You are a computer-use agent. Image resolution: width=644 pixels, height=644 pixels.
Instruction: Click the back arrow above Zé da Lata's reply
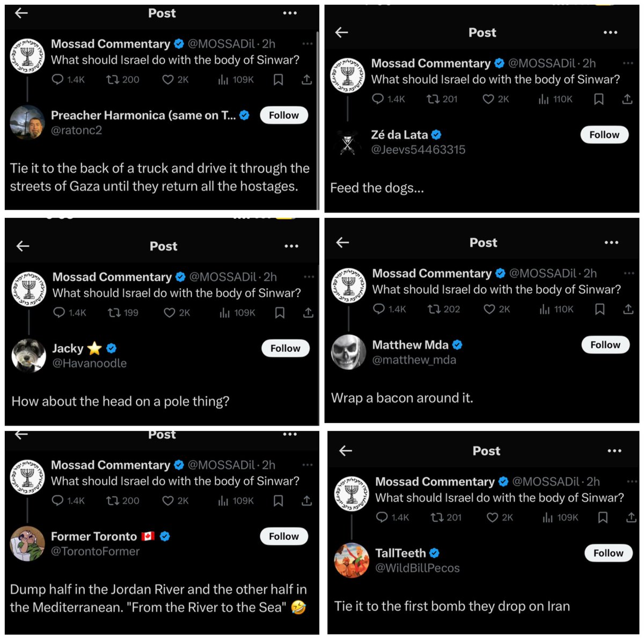[x=341, y=33]
